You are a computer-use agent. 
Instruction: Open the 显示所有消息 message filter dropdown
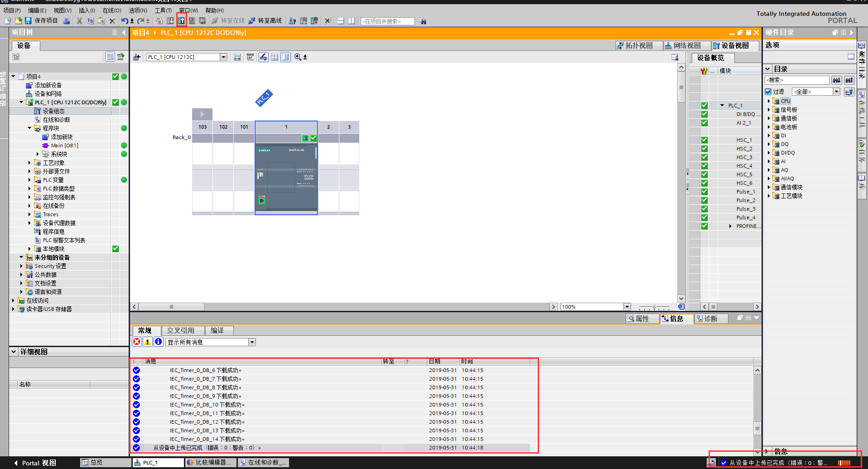click(252, 342)
